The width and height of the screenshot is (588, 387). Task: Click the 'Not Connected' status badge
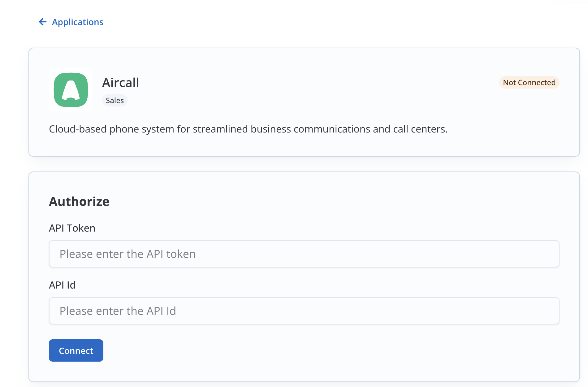529,82
